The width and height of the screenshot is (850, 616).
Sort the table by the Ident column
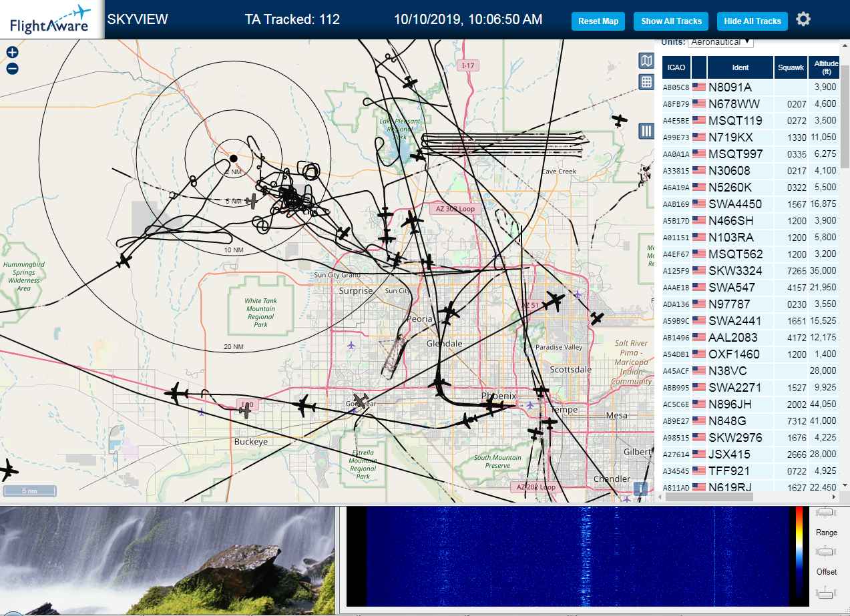tap(740, 67)
